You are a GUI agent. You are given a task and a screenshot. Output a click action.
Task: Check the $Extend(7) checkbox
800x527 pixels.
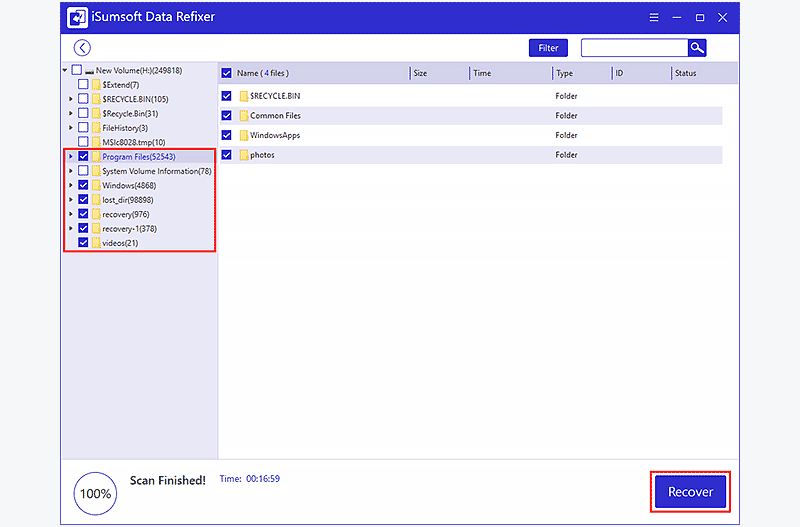click(83, 84)
